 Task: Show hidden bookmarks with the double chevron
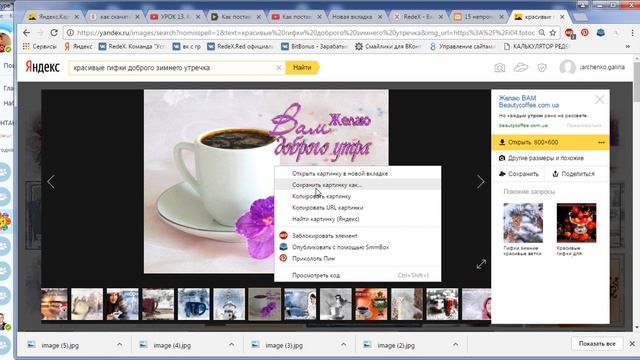coord(628,47)
